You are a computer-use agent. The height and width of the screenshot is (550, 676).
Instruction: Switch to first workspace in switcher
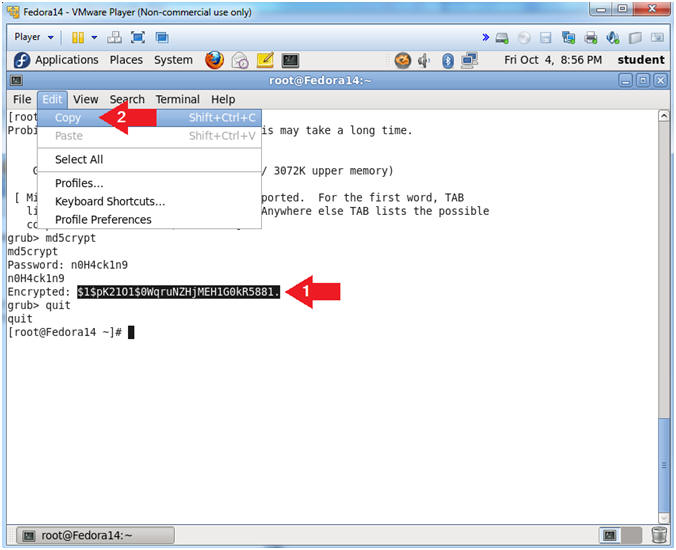pos(610,535)
